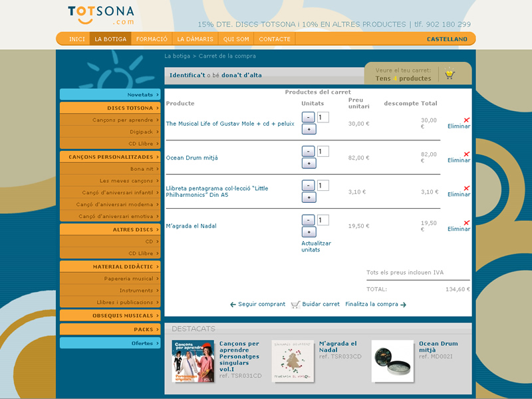
Task: Open Papereria musical subcategory
Action: 110,279
